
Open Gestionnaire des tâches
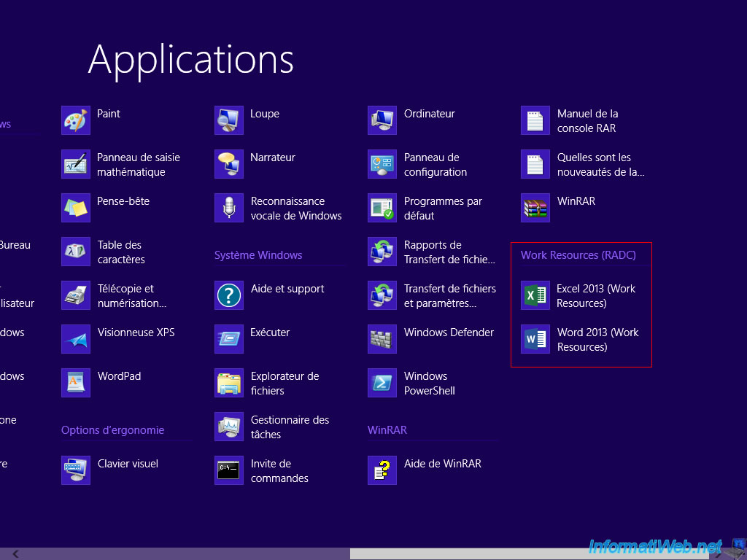(229, 427)
